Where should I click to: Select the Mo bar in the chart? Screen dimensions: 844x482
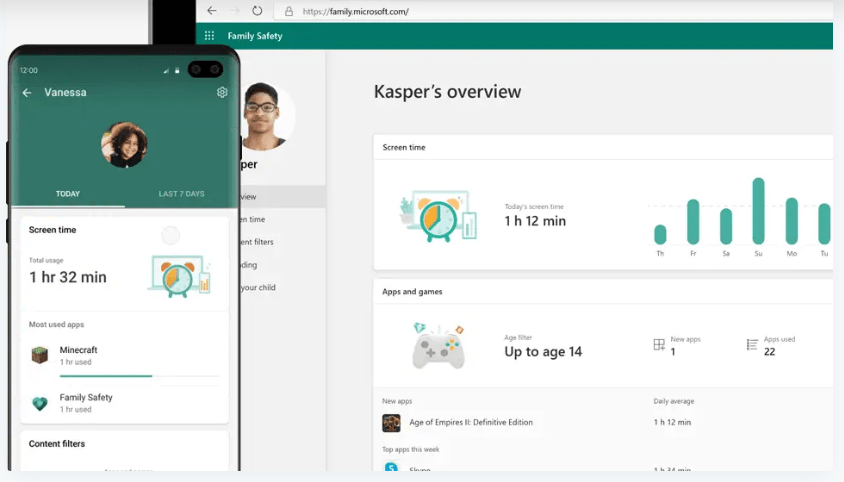[x=791, y=221]
